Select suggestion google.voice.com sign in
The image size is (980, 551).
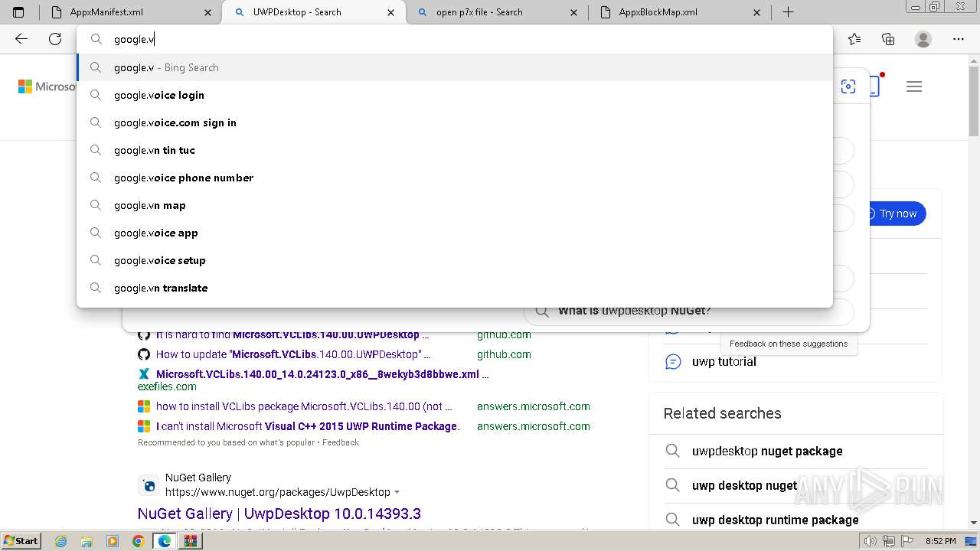click(455, 122)
